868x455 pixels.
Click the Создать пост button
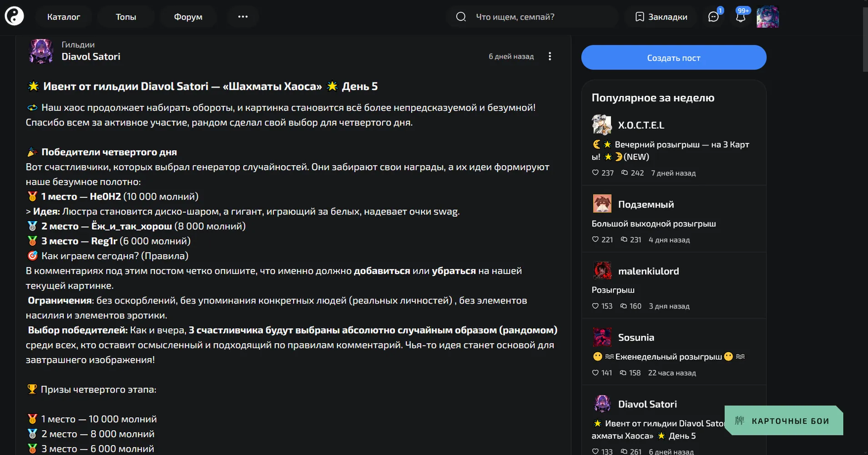pos(674,57)
